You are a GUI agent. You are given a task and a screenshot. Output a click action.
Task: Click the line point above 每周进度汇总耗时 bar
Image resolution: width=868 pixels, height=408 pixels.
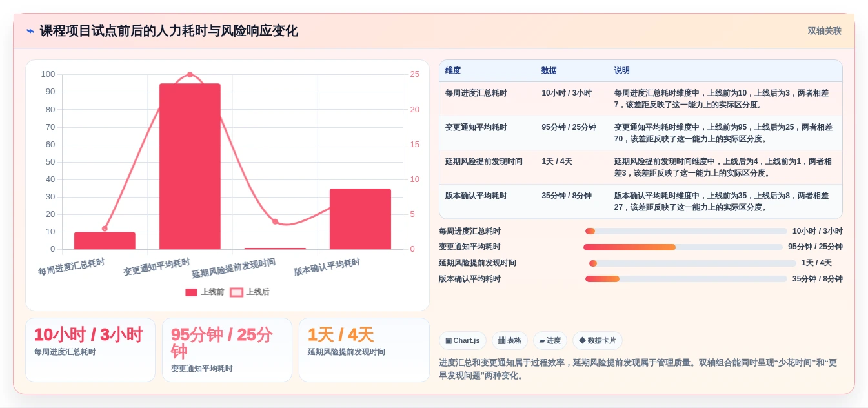pos(105,229)
